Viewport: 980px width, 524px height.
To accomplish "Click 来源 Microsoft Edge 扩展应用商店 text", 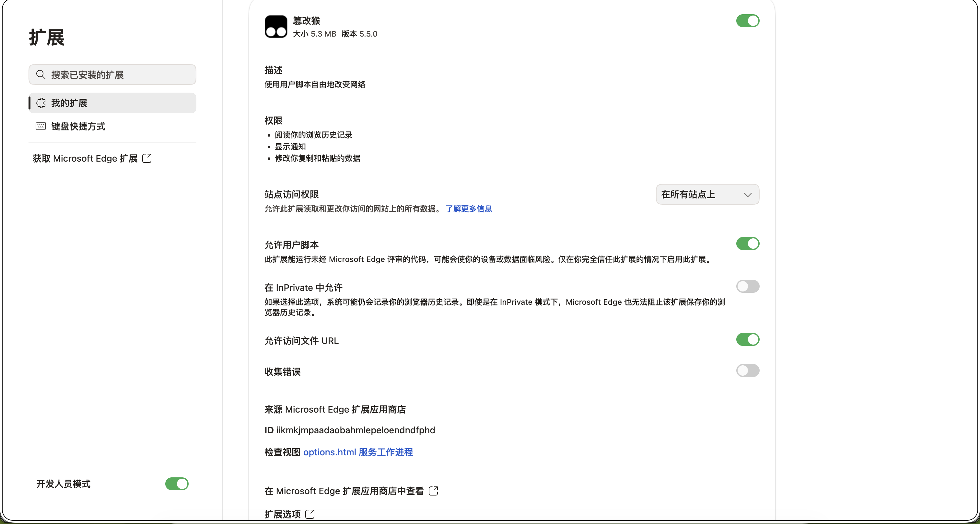I will 335,410.
